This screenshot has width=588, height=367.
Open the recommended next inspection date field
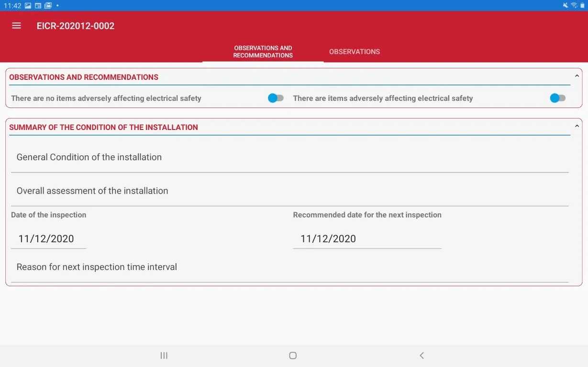(x=366, y=239)
